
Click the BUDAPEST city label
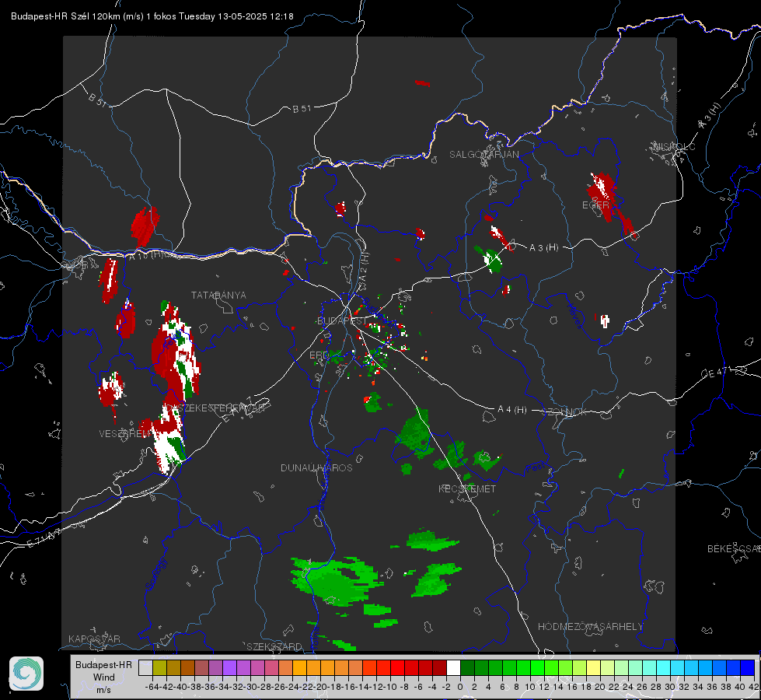pyautogui.click(x=342, y=320)
